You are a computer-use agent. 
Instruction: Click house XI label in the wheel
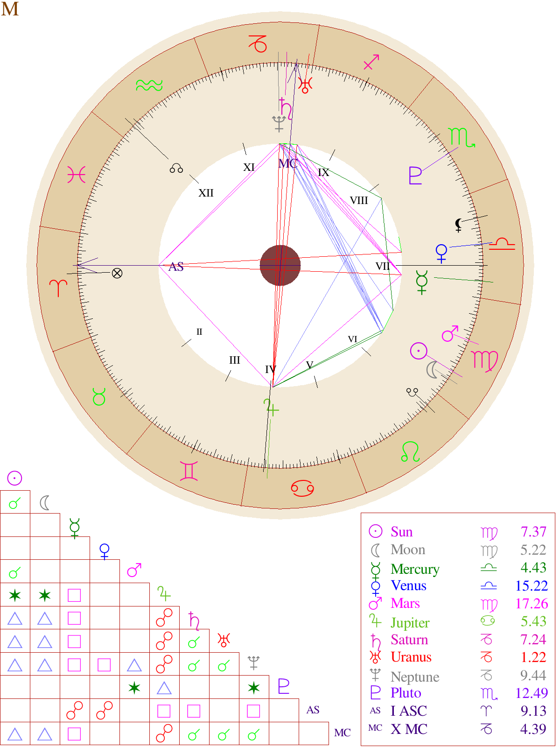pyautogui.click(x=249, y=167)
